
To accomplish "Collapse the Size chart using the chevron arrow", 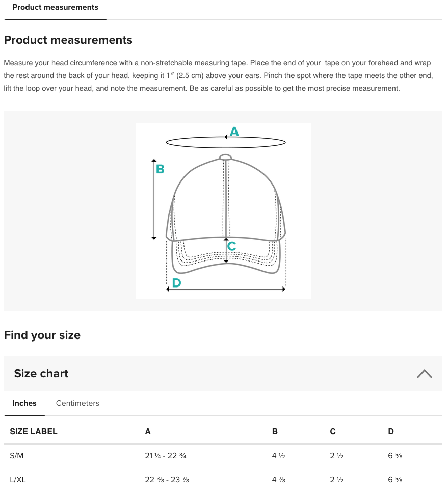I will point(424,374).
